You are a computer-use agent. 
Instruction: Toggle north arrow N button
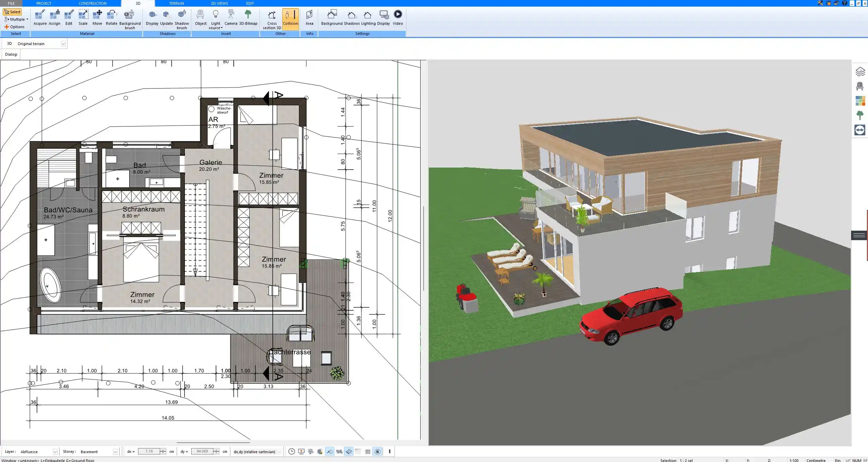pos(377,451)
